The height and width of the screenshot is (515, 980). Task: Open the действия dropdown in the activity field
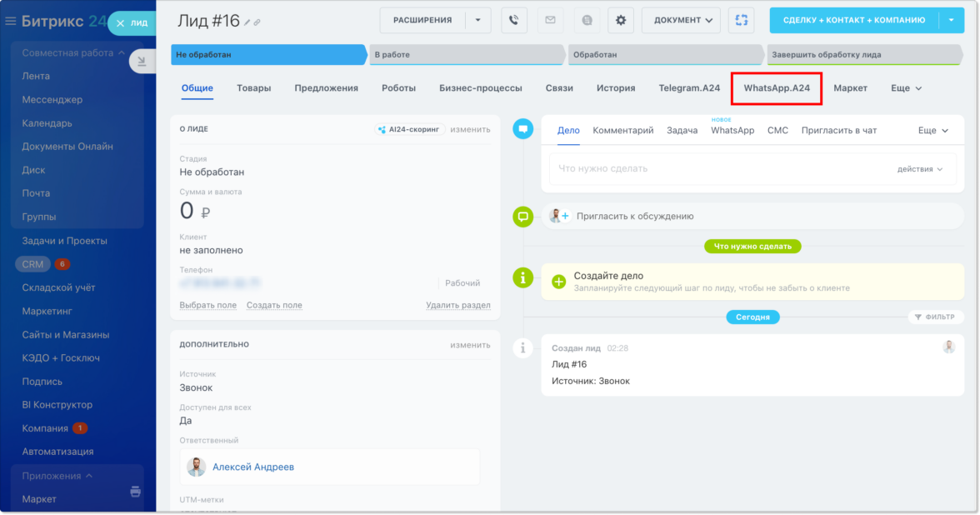tap(920, 168)
